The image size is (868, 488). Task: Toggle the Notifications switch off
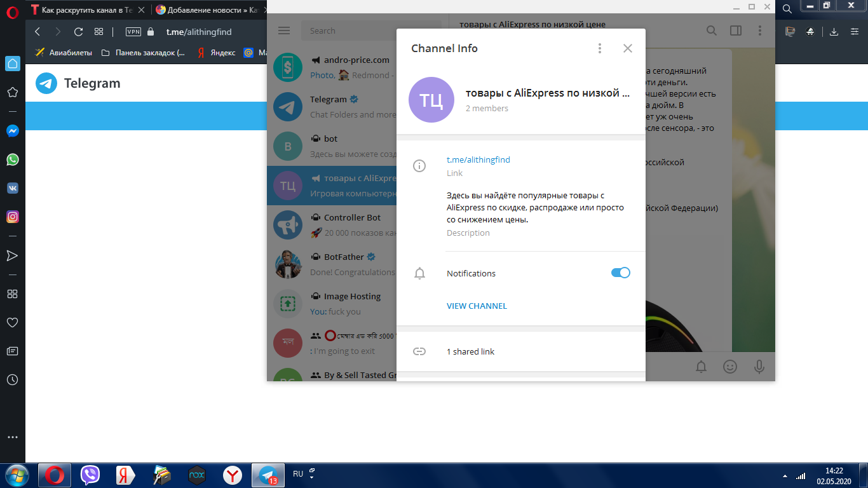click(x=620, y=273)
